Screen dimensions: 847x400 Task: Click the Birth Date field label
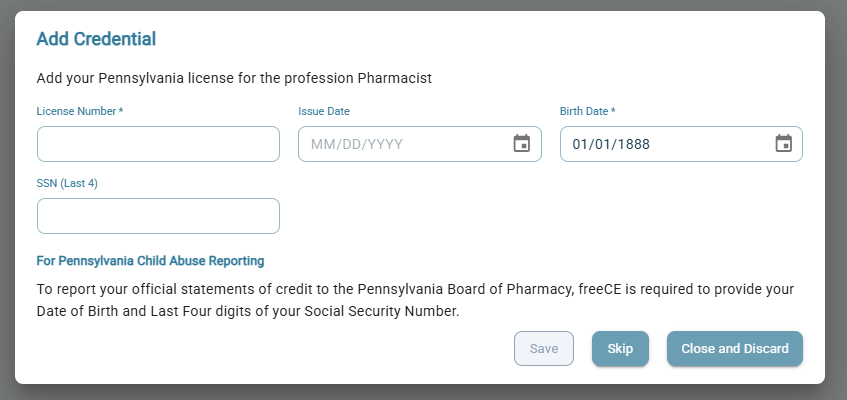[584, 111]
